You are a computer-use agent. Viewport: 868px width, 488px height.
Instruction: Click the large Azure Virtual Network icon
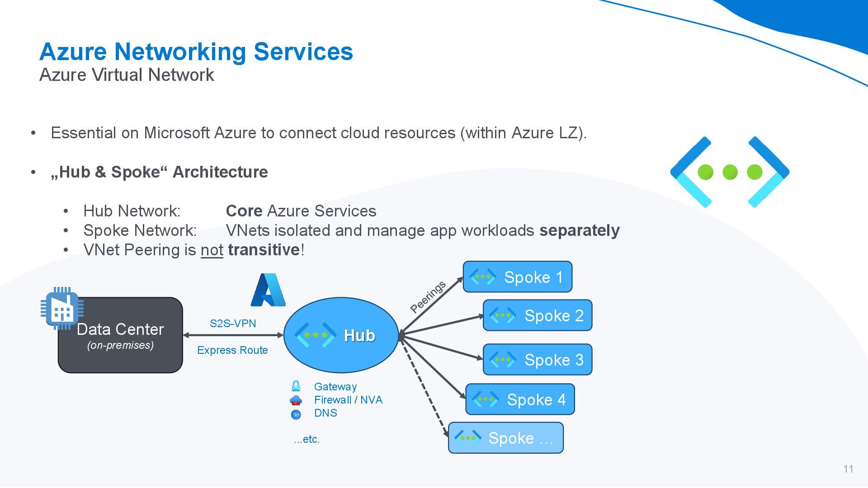[x=730, y=172]
